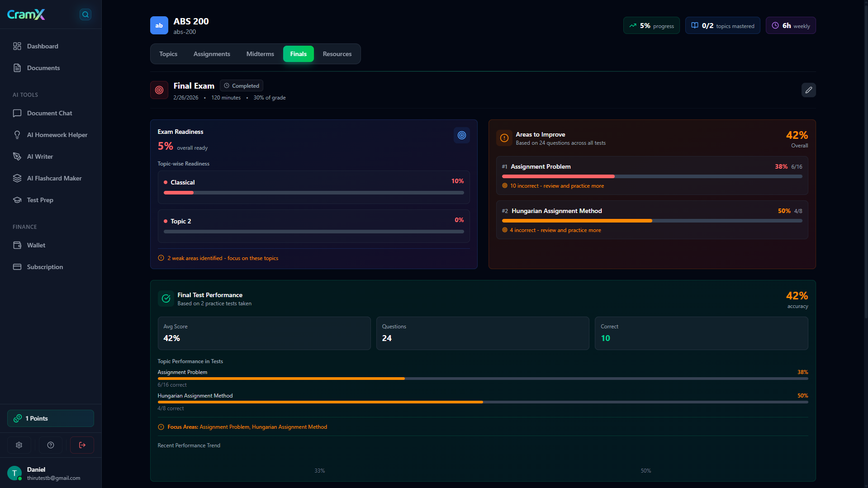Switch to the Assignments tab

point(212,54)
